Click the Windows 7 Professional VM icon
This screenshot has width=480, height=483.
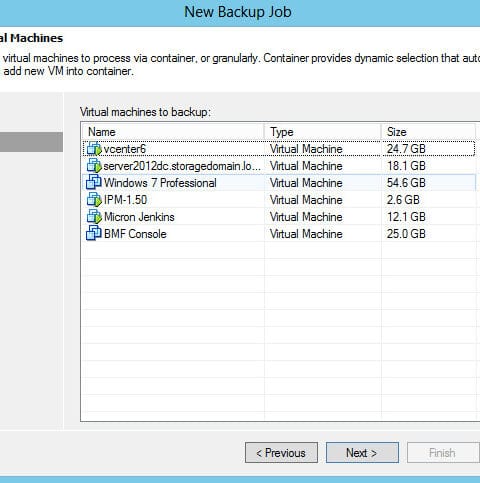tap(94, 183)
